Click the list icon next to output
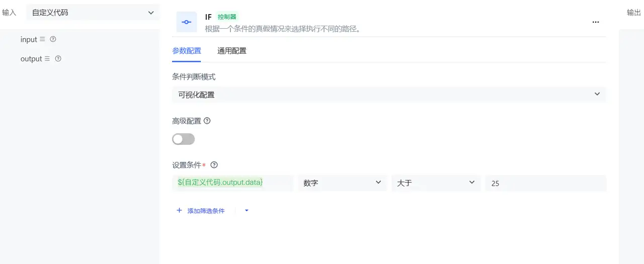The image size is (644, 264). pyautogui.click(x=47, y=59)
